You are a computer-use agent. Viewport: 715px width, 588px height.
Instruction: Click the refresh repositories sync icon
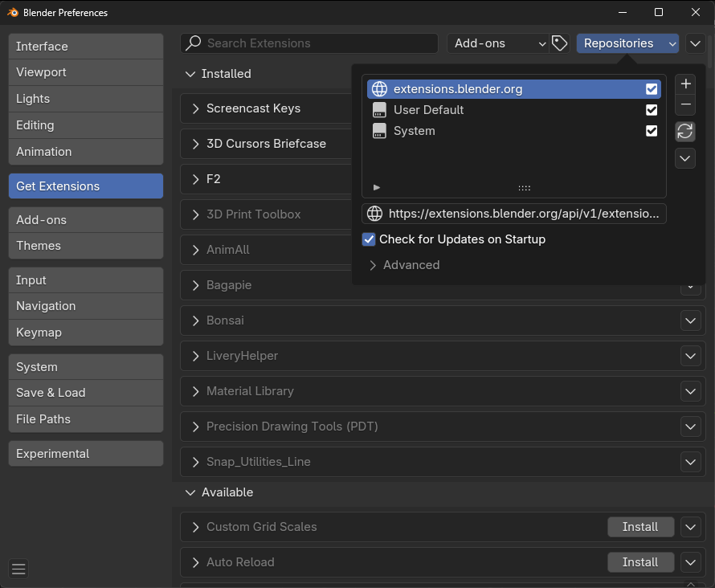click(685, 131)
